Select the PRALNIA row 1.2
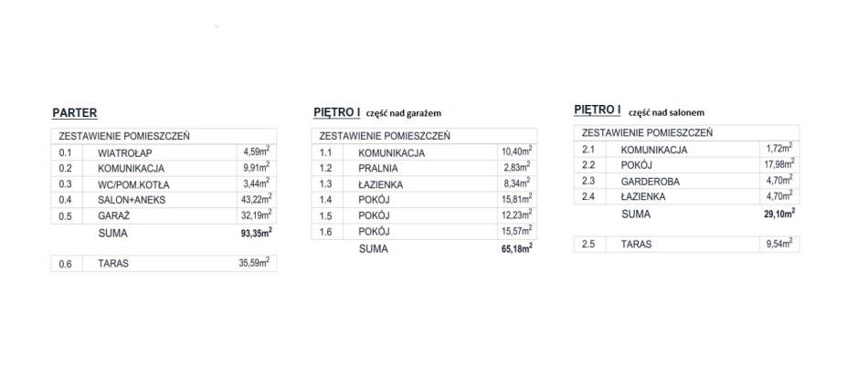Screen dimensions: 868x366 pos(424,168)
